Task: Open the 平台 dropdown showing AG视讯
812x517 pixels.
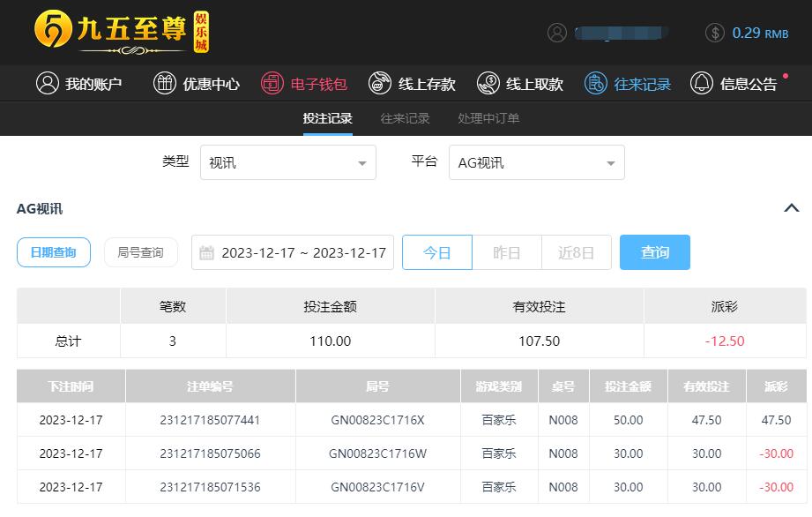Action: (x=537, y=162)
